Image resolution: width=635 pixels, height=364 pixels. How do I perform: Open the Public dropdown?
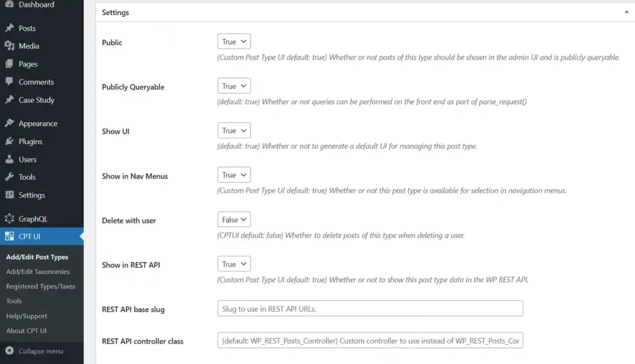234,42
